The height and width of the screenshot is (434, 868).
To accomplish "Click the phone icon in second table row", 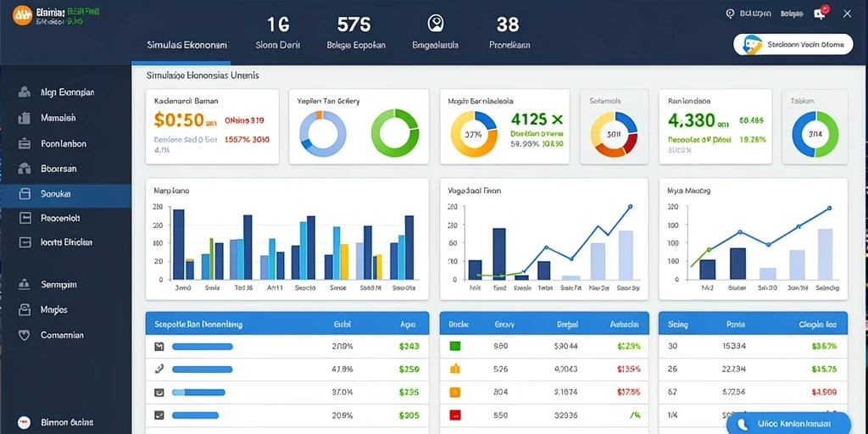I will (x=159, y=368).
